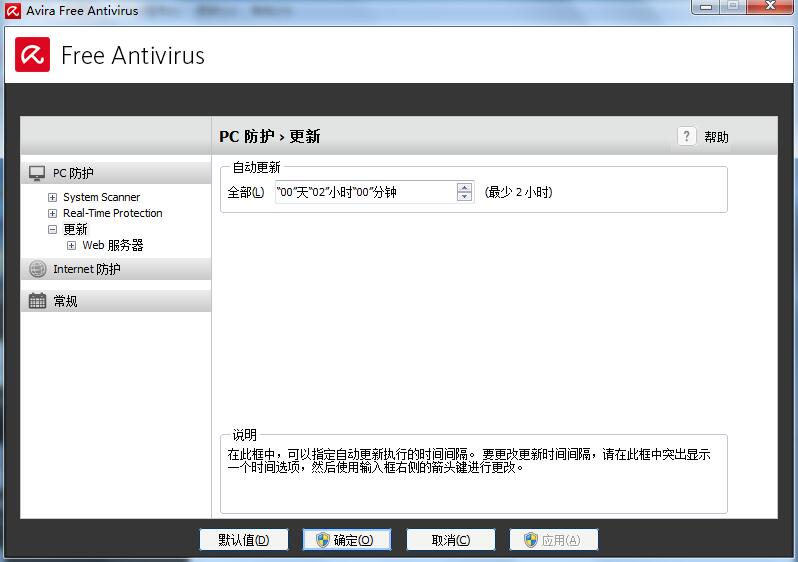Confirm settings with the 确定 button
This screenshot has width=798, height=562.
click(x=346, y=540)
